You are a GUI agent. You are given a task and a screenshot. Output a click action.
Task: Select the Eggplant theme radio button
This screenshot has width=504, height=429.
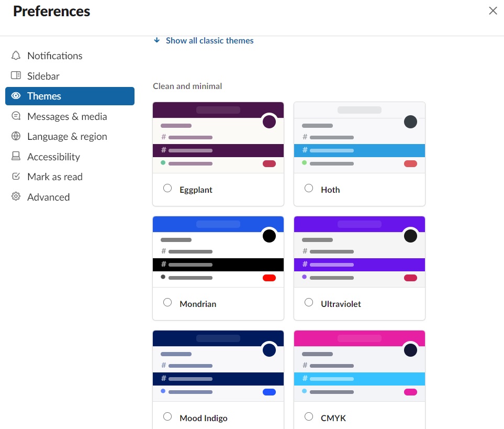point(167,188)
